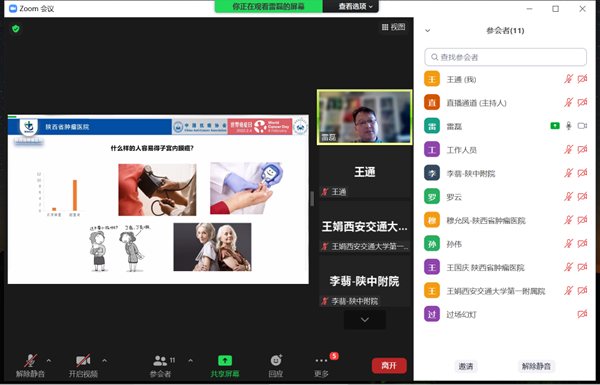This screenshot has width=600, height=385.
Task: Click camera-off icon for 孙伟
Action: (582, 244)
